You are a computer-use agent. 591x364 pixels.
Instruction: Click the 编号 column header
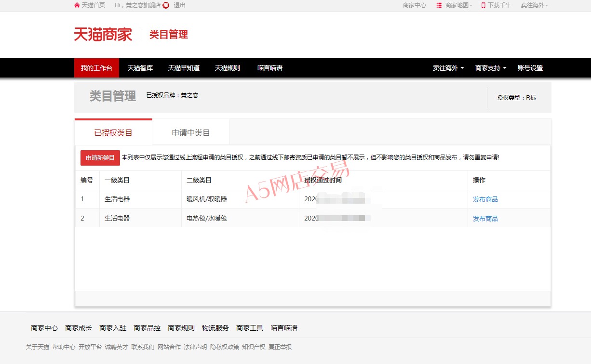pyautogui.click(x=87, y=180)
